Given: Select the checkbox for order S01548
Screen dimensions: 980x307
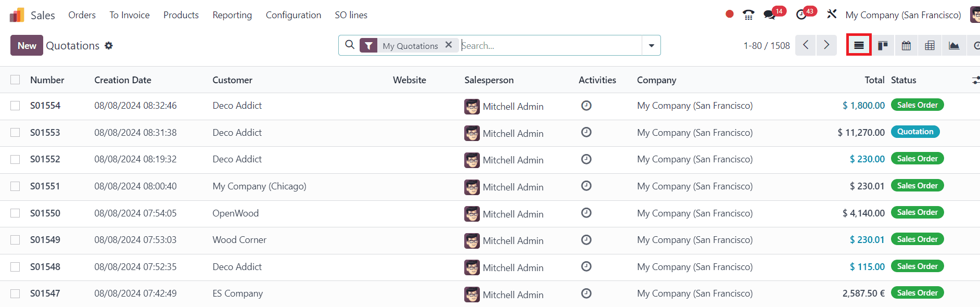Looking at the screenshot, I should pyautogui.click(x=15, y=267).
